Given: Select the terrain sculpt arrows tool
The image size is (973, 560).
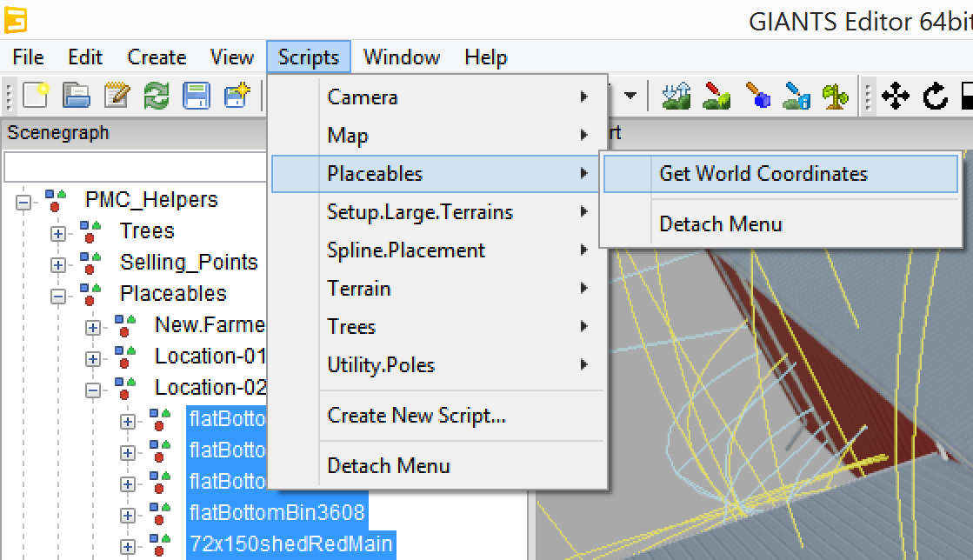Looking at the screenshot, I should click(x=676, y=96).
